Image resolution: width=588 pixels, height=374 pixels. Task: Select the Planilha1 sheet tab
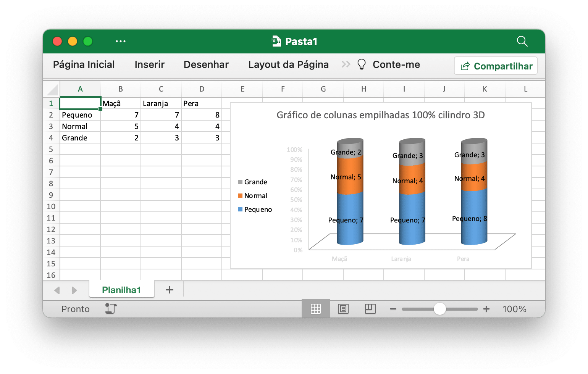point(121,290)
